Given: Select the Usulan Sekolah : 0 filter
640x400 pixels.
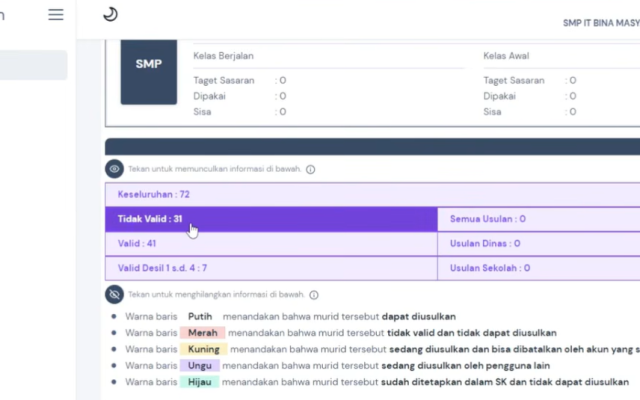Looking at the screenshot, I should point(539,268).
